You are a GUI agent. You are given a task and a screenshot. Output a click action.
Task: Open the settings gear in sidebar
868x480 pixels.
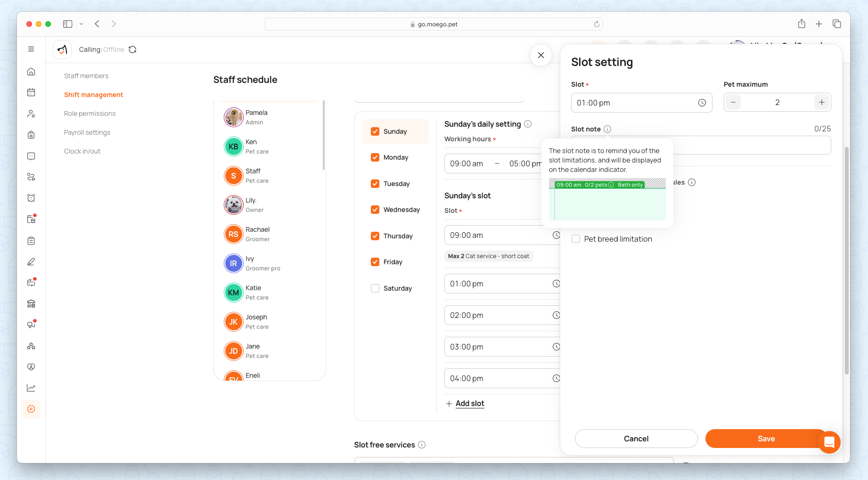tap(31, 409)
